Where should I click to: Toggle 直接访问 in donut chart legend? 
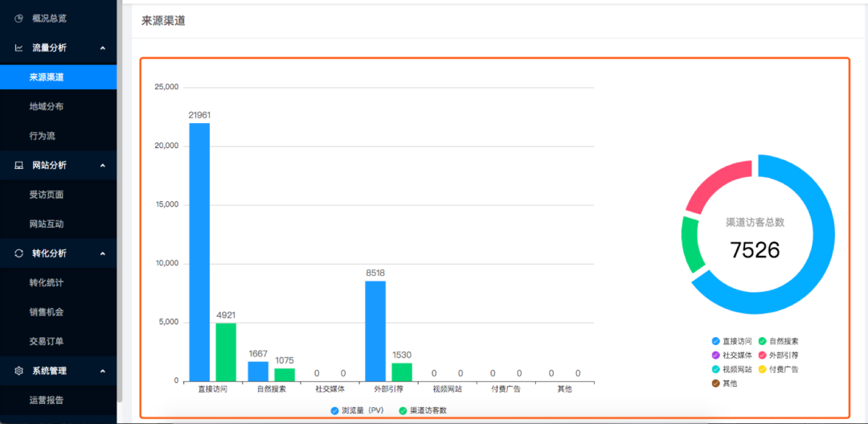click(x=732, y=341)
